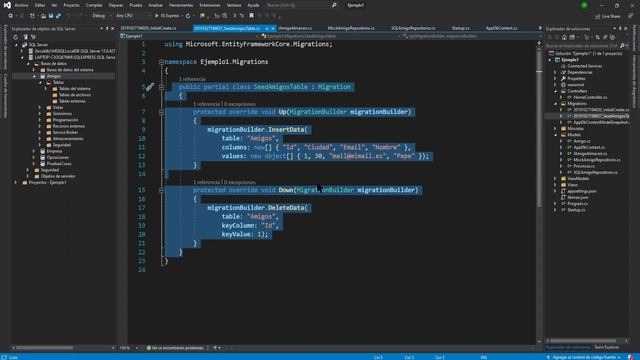
Task: Expand Tablas del sistema folder
Action: point(46,89)
